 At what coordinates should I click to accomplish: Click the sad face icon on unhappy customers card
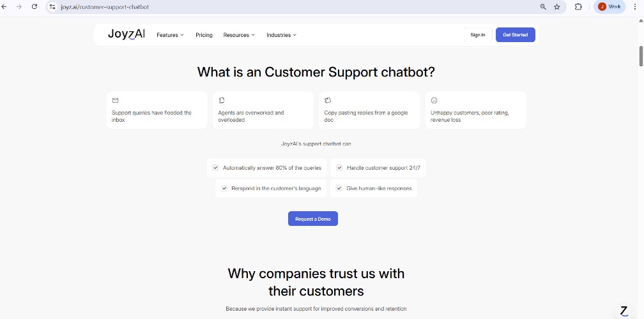434,100
